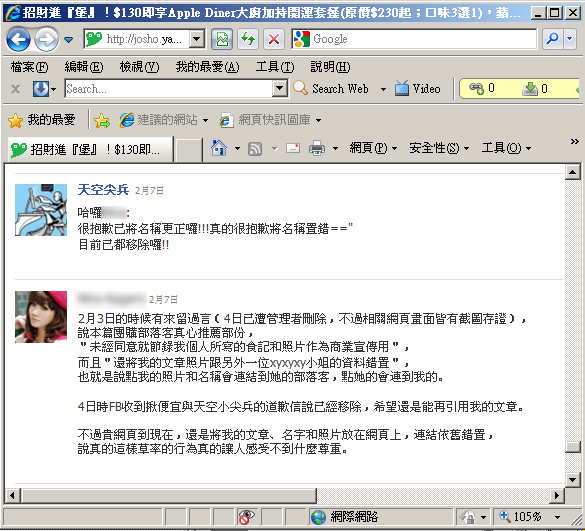The height and width of the screenshot is (531, 585).
Task: Click the Video toolbar button
Action: [418, 89]
